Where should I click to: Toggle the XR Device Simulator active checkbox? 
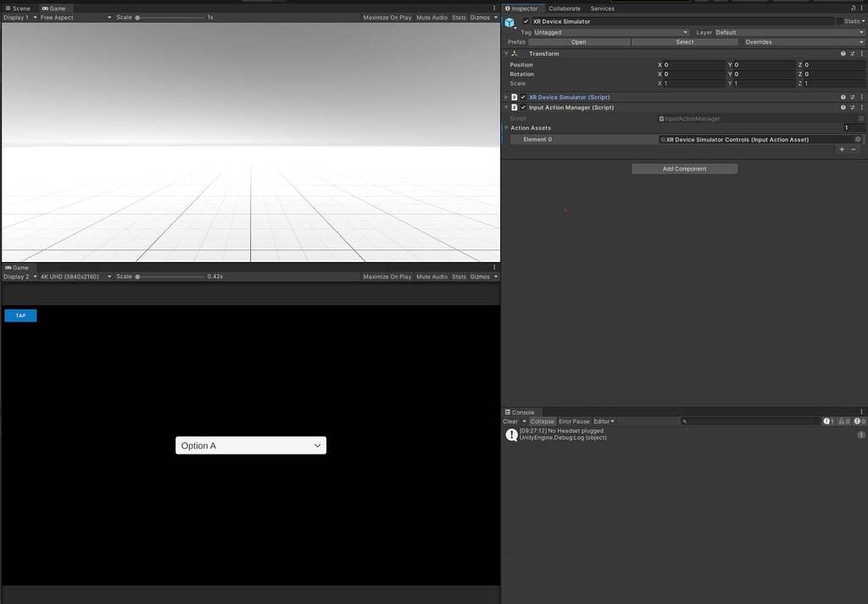526,21
